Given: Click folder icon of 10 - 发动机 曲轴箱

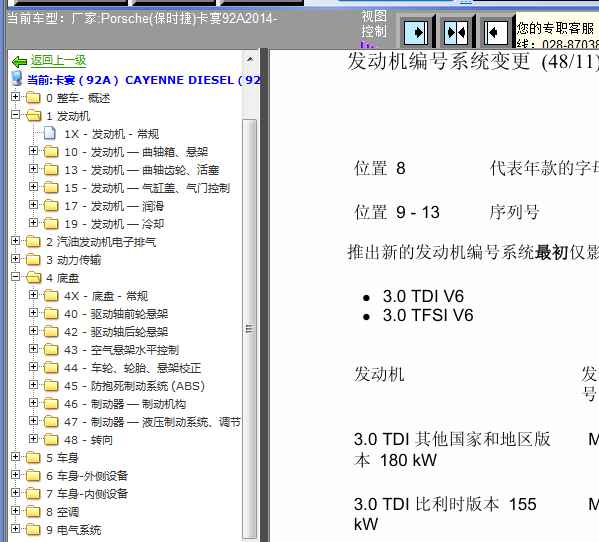Looking at the screenshot, I should 51,152.
